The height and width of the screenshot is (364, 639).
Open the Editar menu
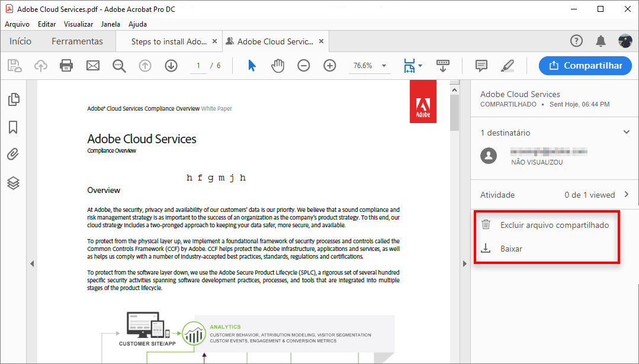(47, 24)
